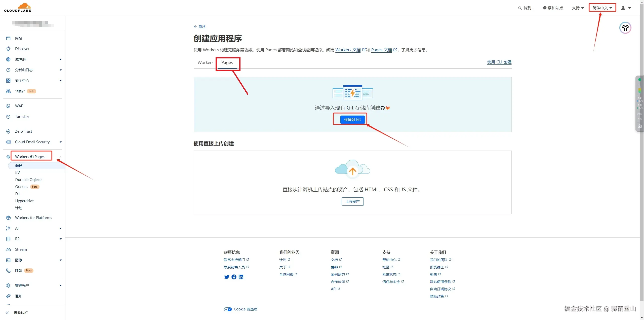Click the Stream cloud icon
Viewport: 644px width, 320px height.
tap(8, 250)
